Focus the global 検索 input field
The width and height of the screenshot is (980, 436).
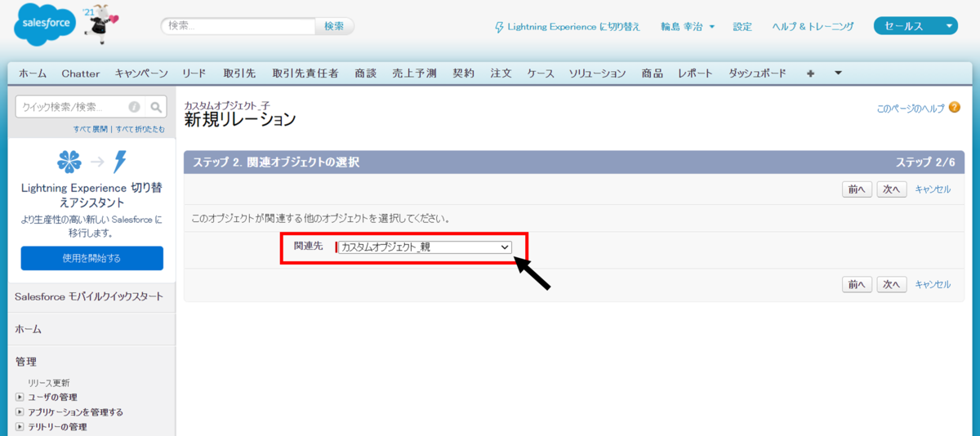coord(238,26)
